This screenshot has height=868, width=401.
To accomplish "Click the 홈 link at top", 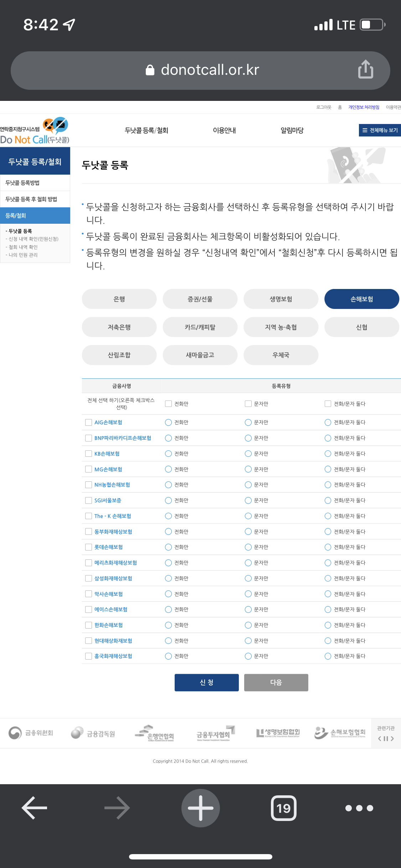I will (x=340, y=107).
